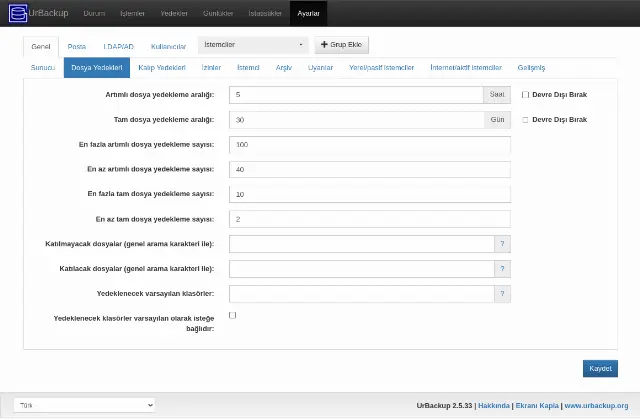640x420 pixels.
Task: Focus the Katılacak dosyalar input field
Action: [362, 269]
